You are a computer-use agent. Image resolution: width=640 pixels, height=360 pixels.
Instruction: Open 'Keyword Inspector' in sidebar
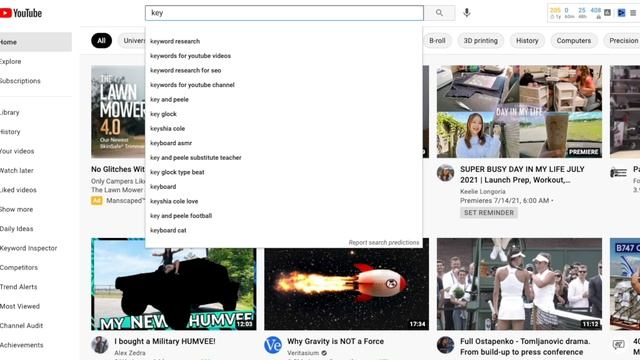pyautogui.click(x=36, y=248)
